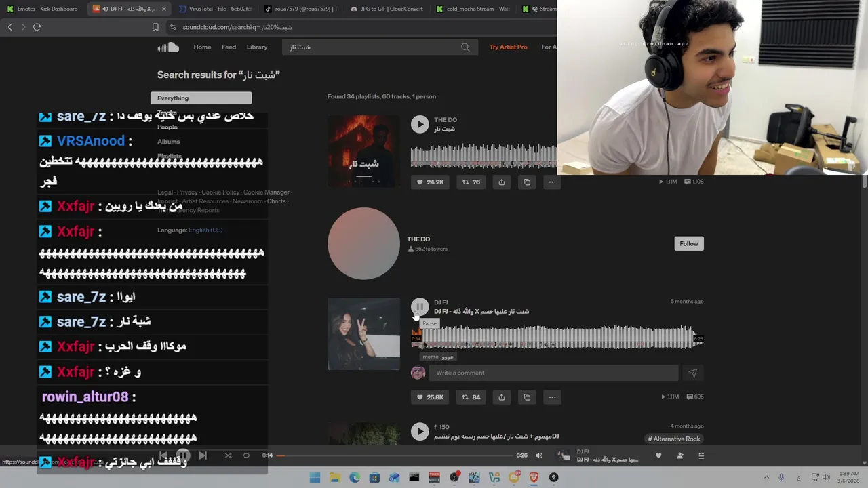Open the Home nav item
868x488 pixels.
[202, 47]
